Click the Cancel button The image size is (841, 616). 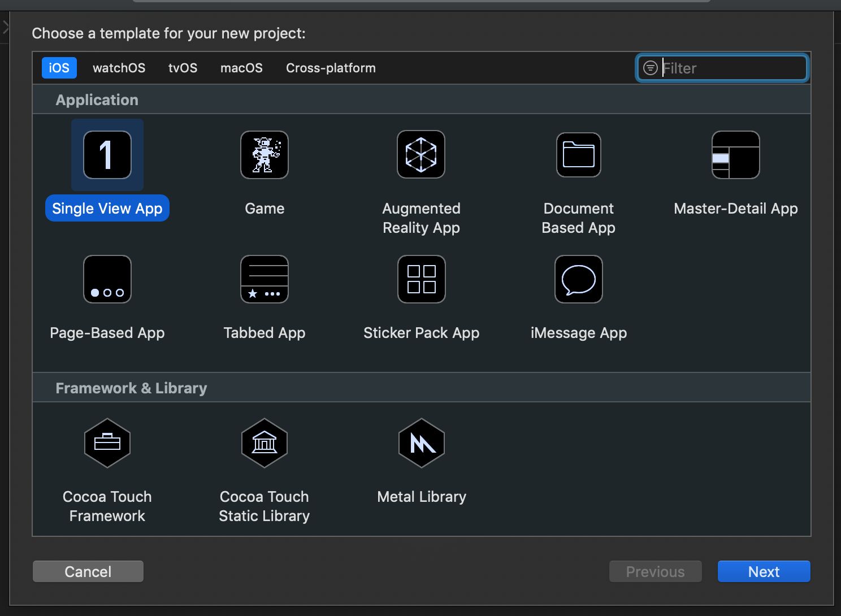pyautogui.click(x=88, y=571)
